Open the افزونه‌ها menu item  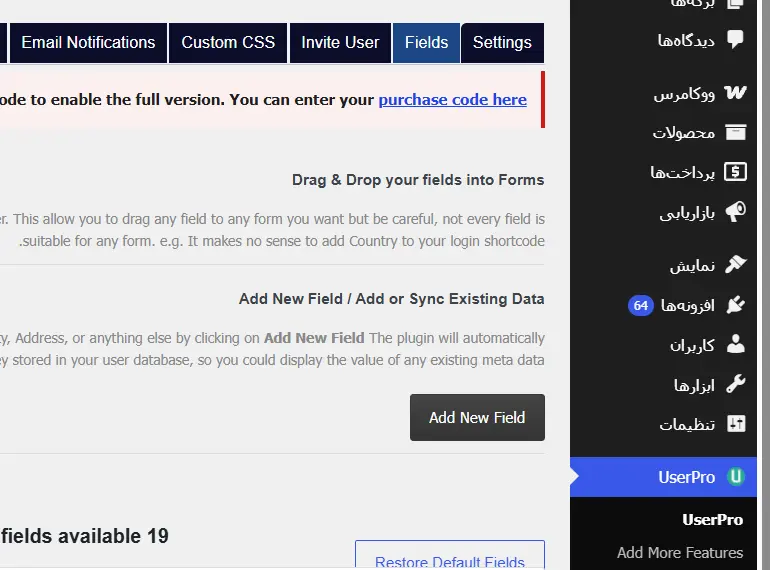coord(688,305)
